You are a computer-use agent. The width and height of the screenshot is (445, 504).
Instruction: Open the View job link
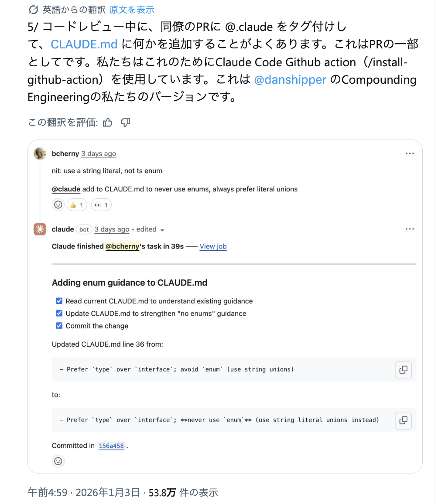coord(213,246)
